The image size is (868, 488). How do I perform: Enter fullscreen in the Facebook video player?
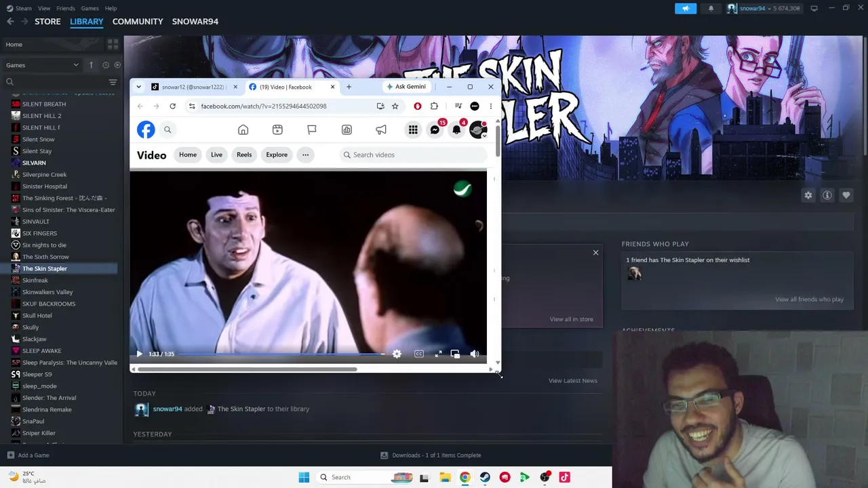coord(439,354)
